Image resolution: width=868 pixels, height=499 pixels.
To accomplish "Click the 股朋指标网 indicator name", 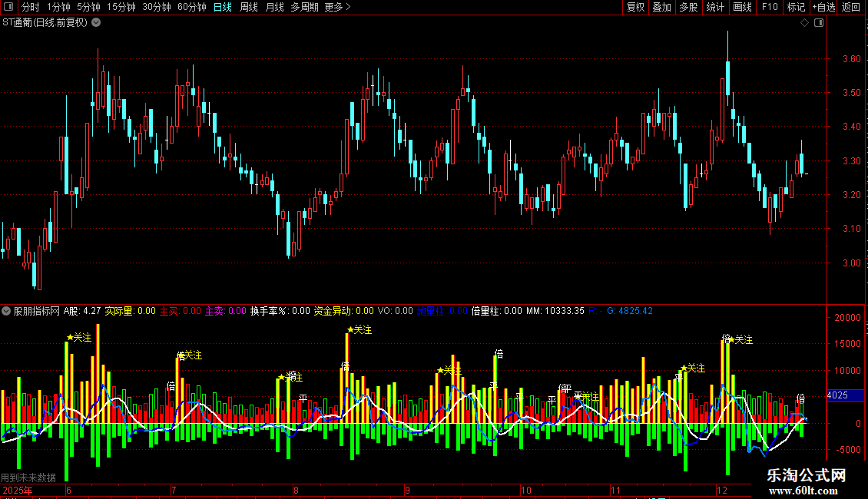I will (37, 311).
